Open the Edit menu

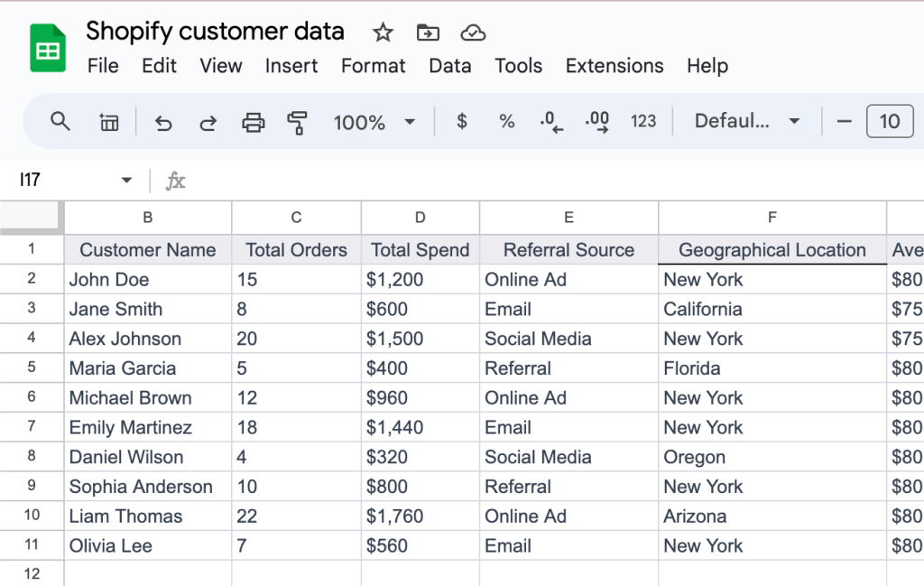point(159,65)
